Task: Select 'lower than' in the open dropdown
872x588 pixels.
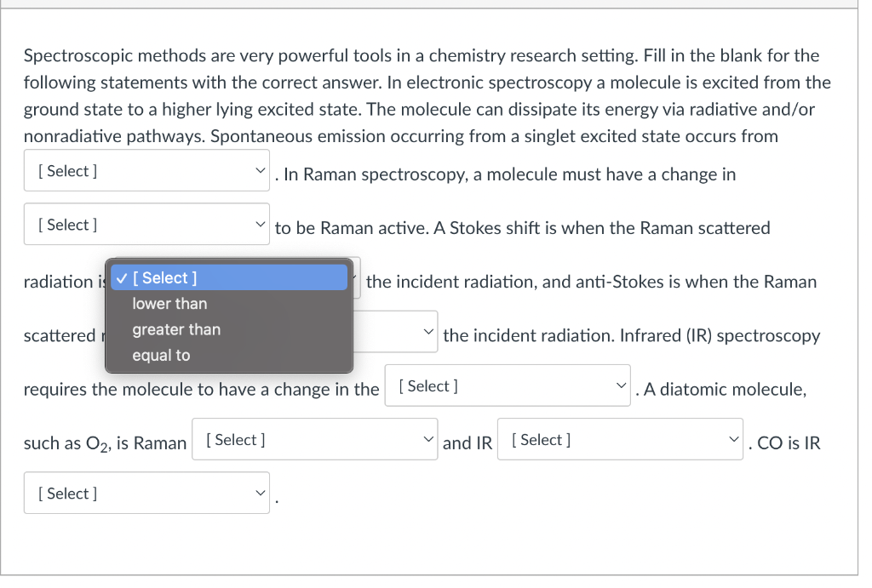Action: 169,303
